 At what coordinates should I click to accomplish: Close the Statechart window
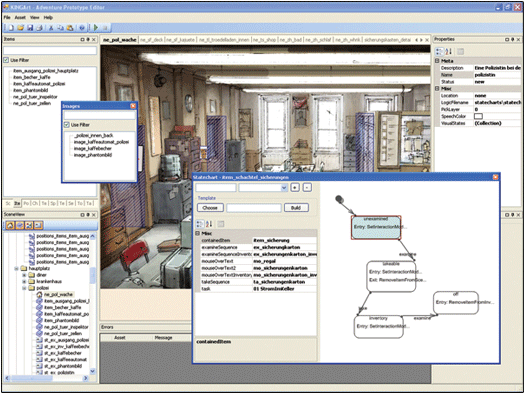pos(496,177)
